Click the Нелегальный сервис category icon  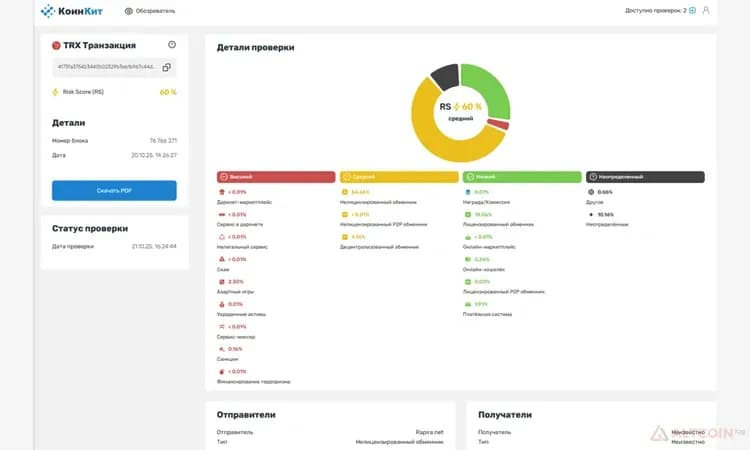(221, 237)
